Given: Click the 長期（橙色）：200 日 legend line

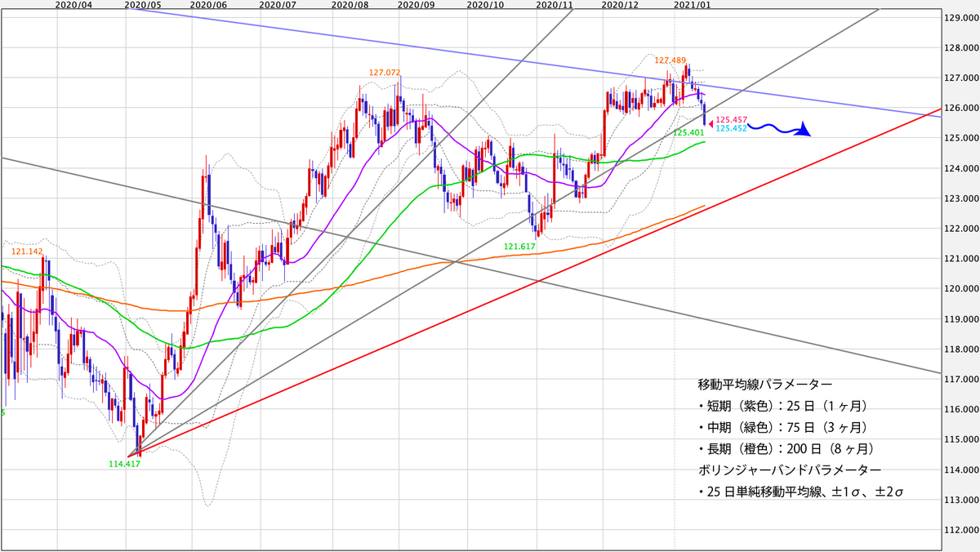Looking at the screenshot, I should click(x=786, y=448).
